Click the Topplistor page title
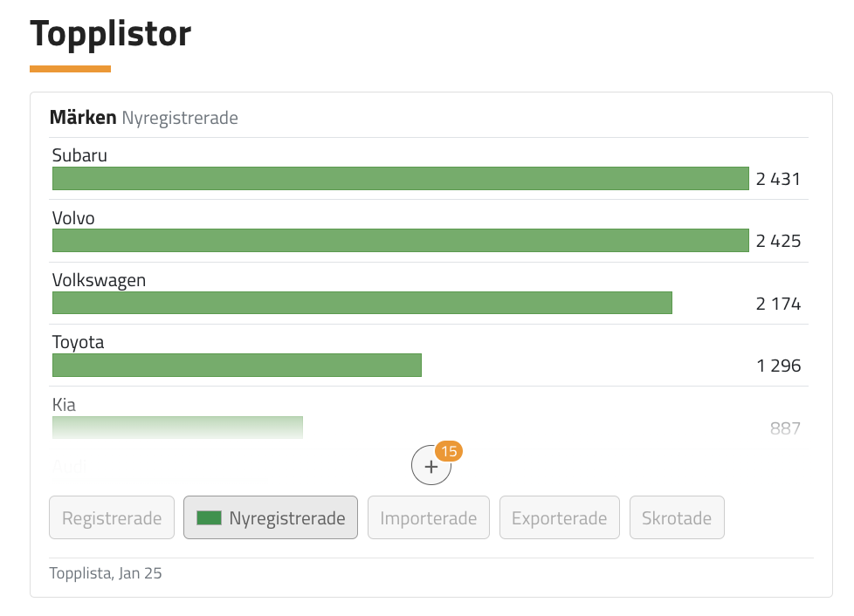This screenshot has width=854, height=616. (x=111, y=34)
